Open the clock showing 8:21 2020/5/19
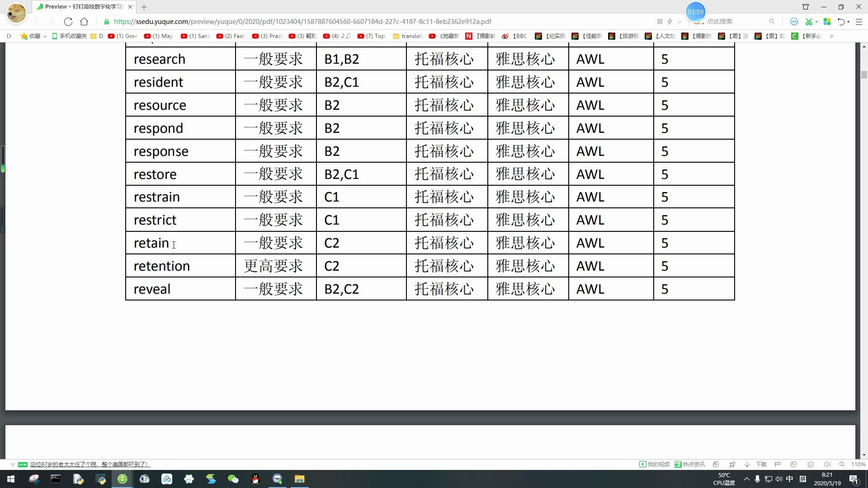The width and height of the screenshot is (868, 488). pyautogui.click(x=827, y=479)
